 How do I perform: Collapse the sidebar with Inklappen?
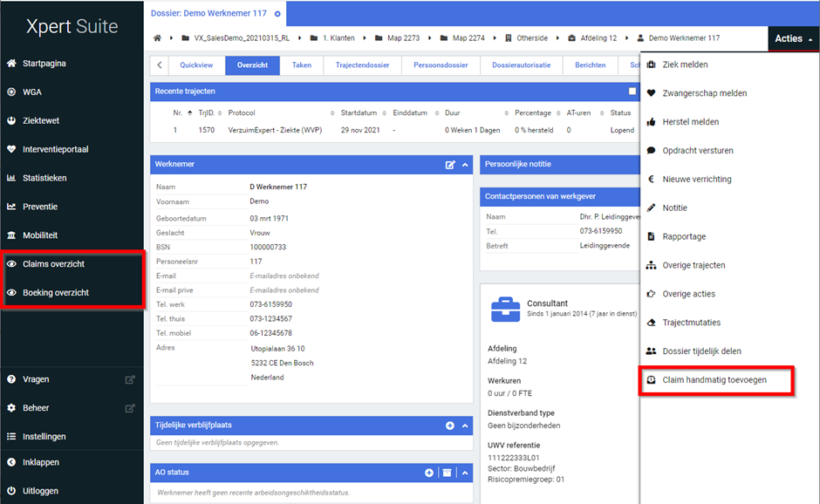click(40, 462)
